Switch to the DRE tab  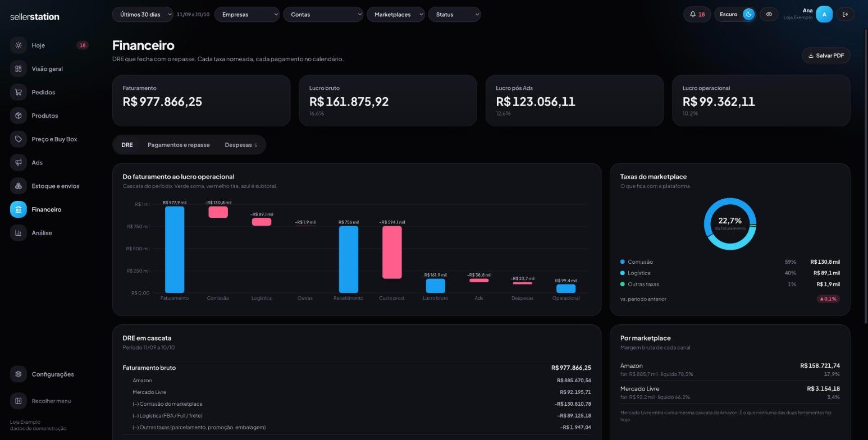tap(127, 145)
